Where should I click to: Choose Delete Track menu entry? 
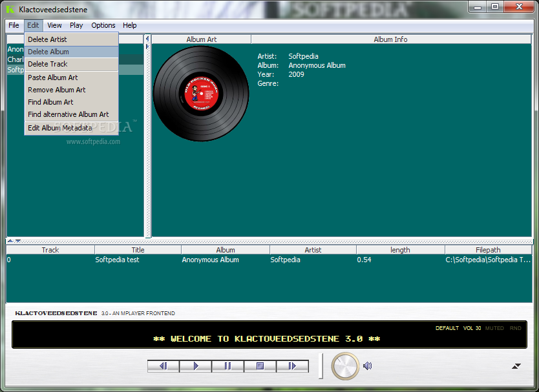[72, 64]
